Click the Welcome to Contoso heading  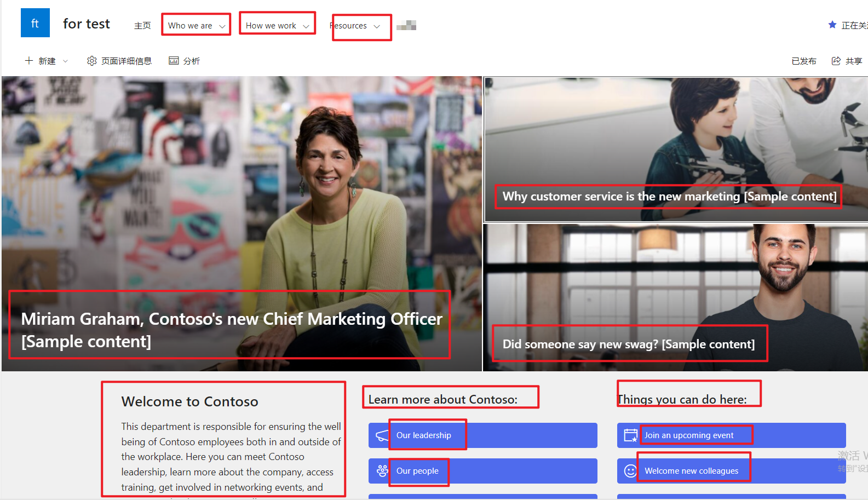[x=189, y=401]
